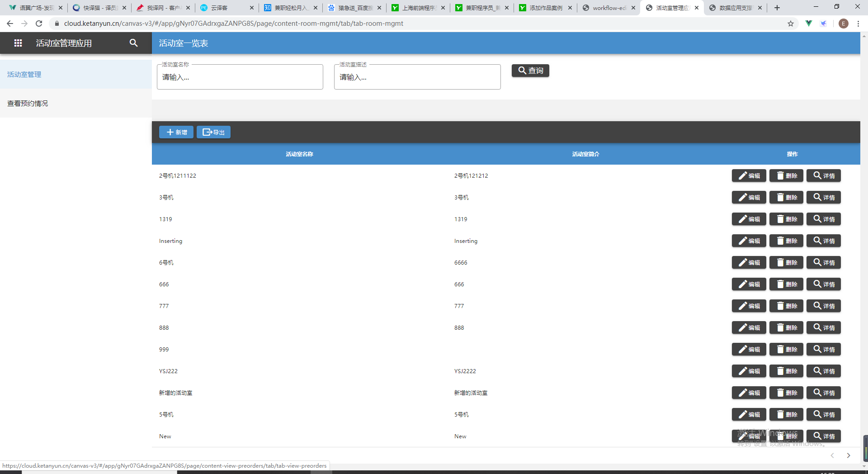Delete the Inserting row
Screen dimensions: 868x474
[x=787, y=241]
